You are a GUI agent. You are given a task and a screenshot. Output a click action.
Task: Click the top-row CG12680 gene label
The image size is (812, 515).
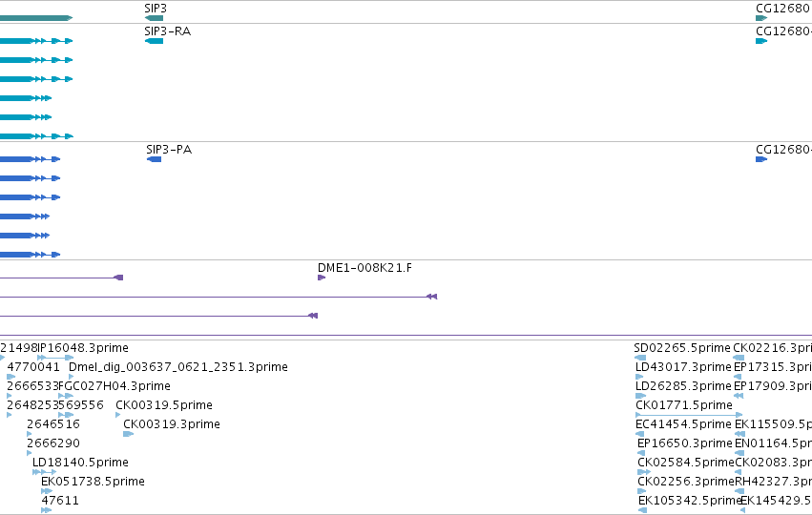pos(782,9)
